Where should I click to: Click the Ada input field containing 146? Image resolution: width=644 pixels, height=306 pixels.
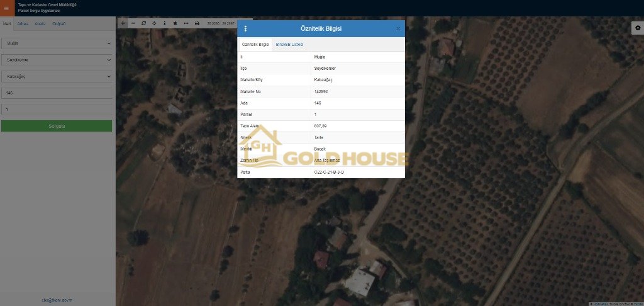57,93
